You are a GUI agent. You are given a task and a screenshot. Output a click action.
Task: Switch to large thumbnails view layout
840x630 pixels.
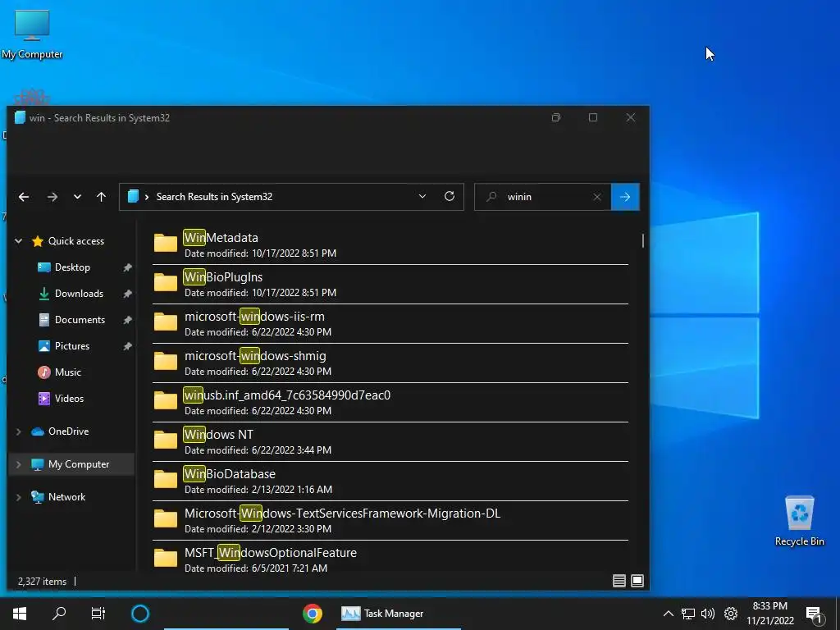click(x=637, y=581)
